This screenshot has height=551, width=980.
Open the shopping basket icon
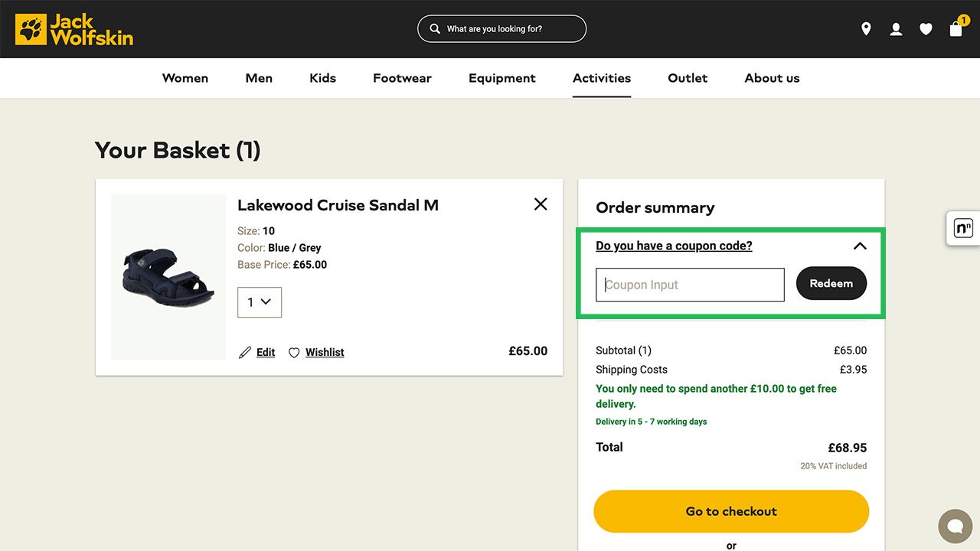coord(956,29)
